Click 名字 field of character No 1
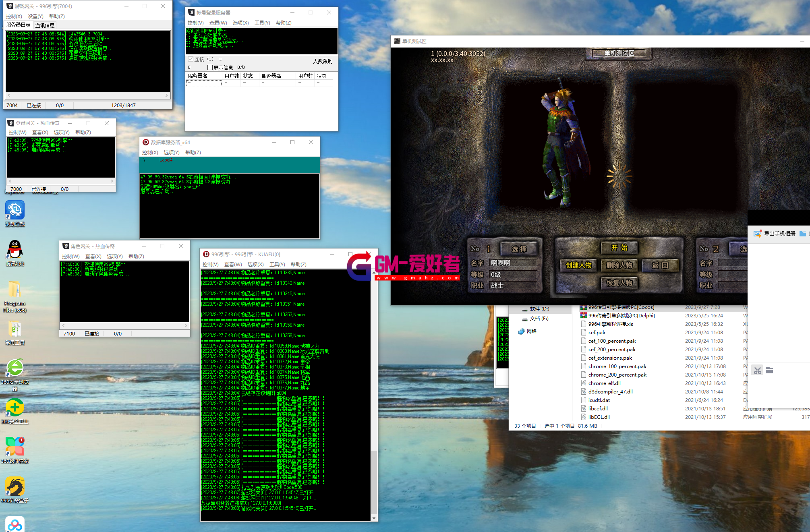Viewport: 810px width, 532px height. point(513,263)
